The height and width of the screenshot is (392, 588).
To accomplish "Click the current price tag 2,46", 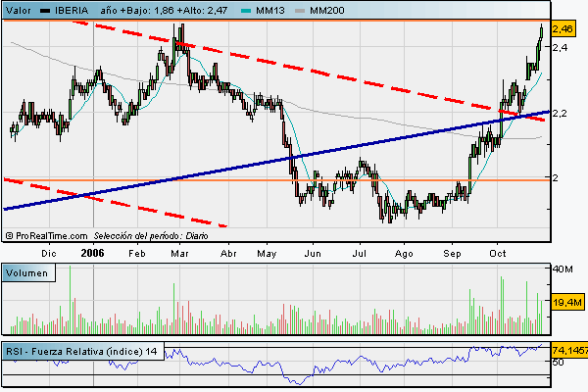I will click(x=563, y=28).
